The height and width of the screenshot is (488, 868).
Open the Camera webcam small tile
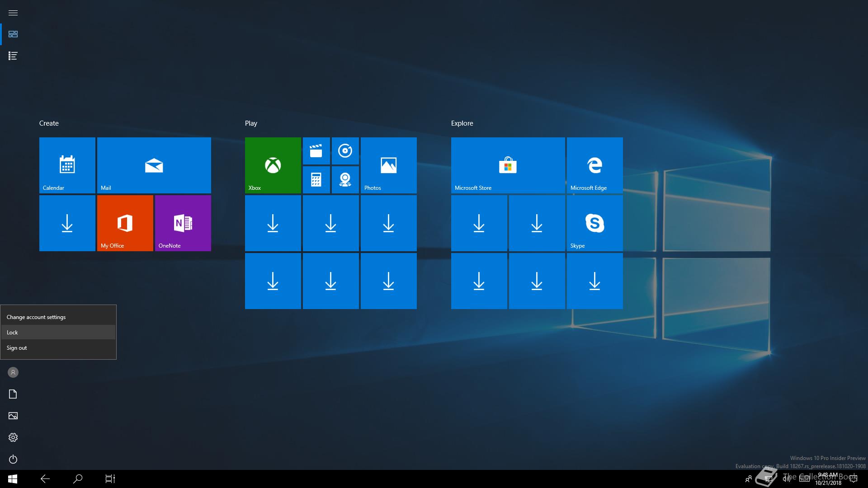(345, 180)
